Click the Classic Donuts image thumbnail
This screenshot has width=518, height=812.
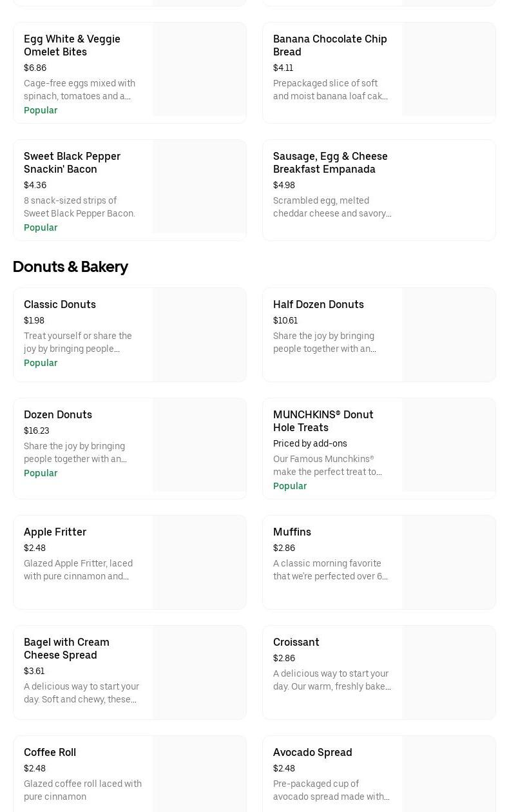(x=200, y=335)
